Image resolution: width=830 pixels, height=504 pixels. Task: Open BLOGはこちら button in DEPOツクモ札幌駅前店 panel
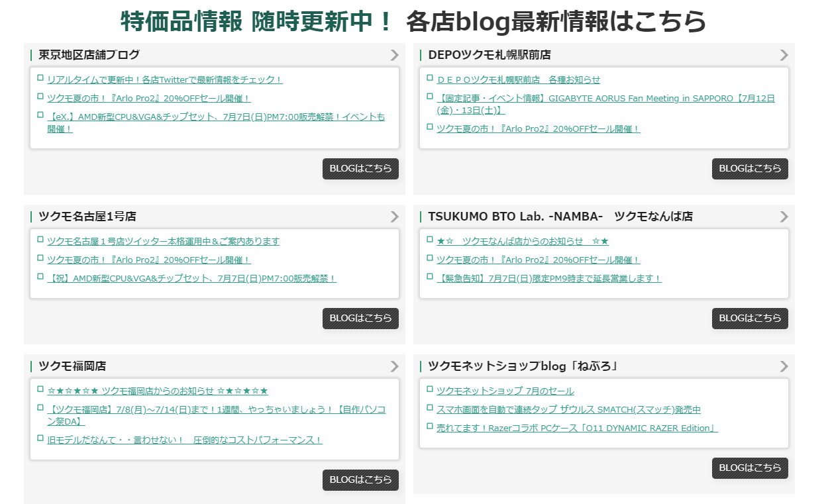[x=750, y=169]
